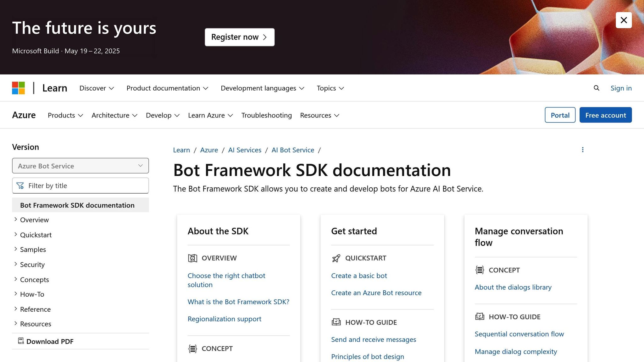644x362 pixels.
Task: Open the Azure Bot Service version dropdown
Action: [x=80, y=166]
